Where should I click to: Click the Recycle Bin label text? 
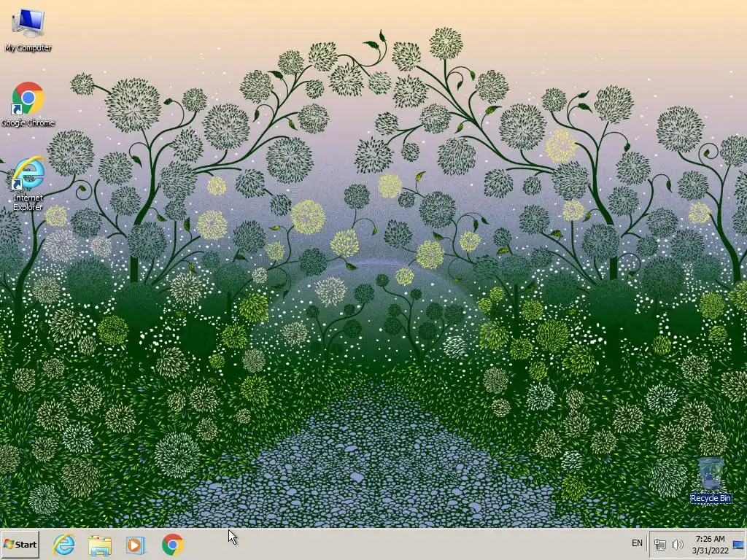pos(711,498)
